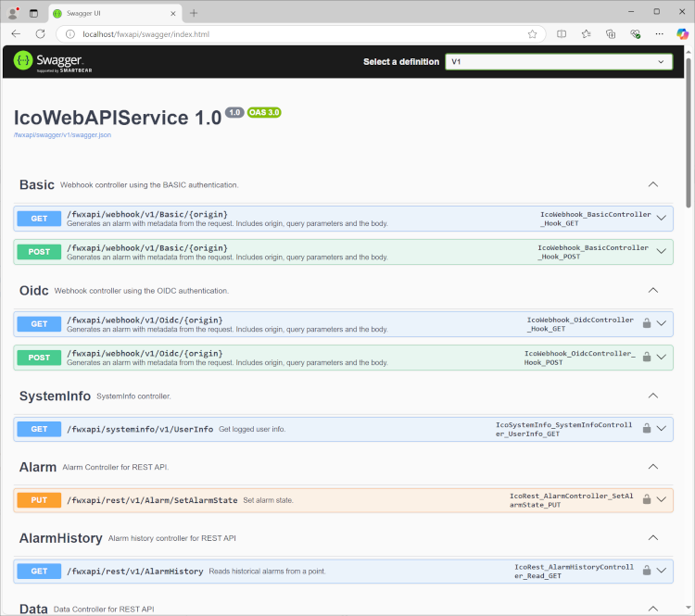
Task: Click GET button for Basic webhook
Action: click(x=39, y=219)
